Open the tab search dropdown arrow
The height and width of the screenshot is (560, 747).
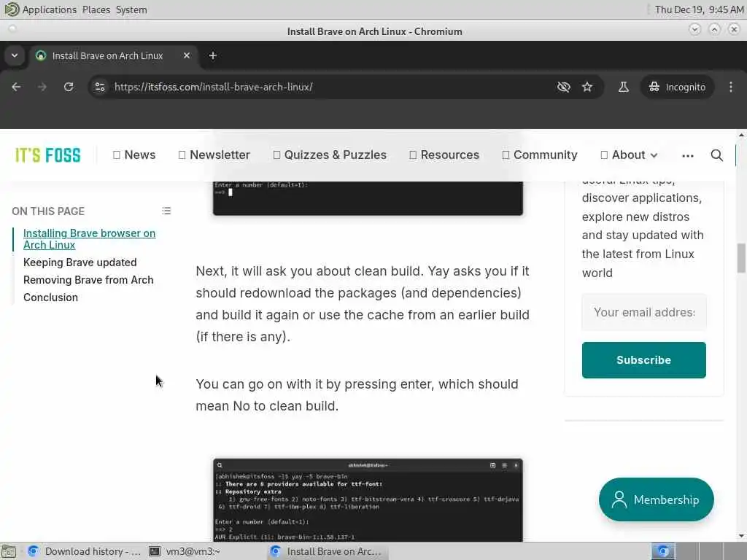pyautogui.click(x=15, y=55)
